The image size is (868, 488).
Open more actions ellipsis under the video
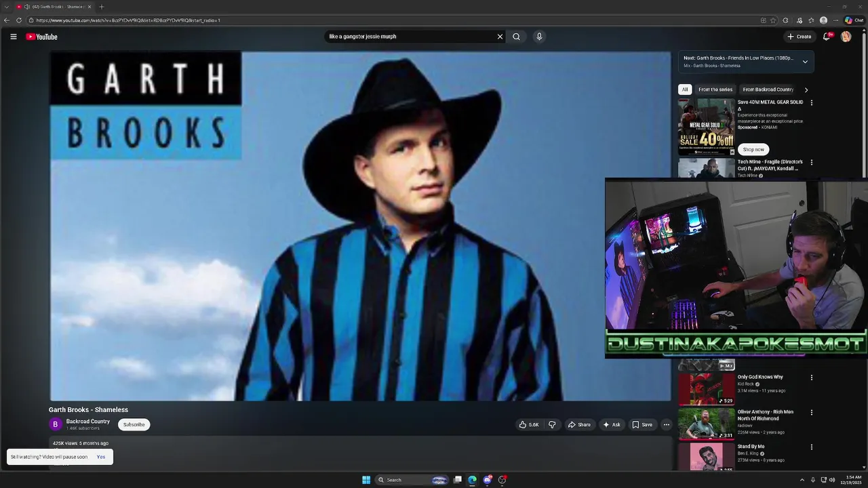tap(666, 425)
